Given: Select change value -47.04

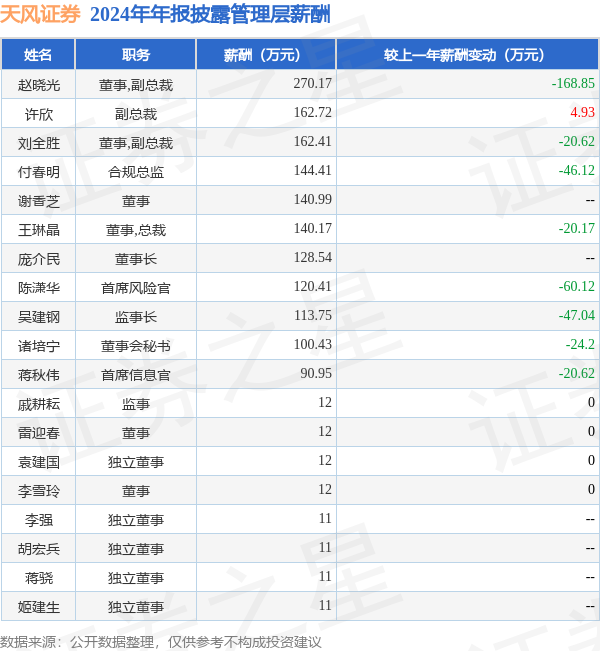Looking at the screenshot, I should 576,316.
